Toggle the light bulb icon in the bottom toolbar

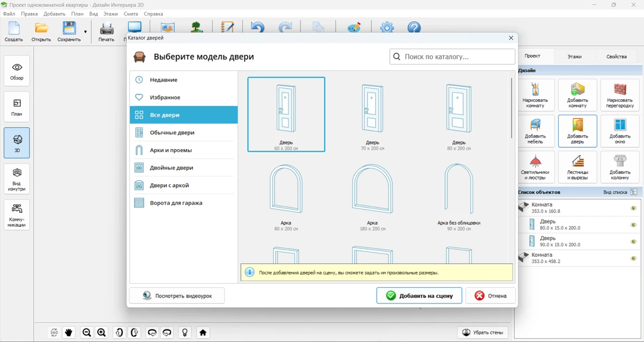tap(185, 332)
